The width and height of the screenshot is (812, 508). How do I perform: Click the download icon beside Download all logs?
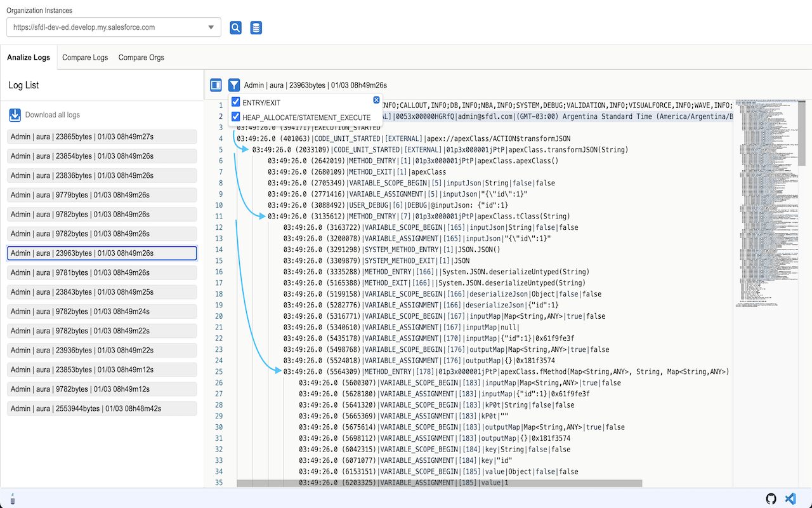click(x=15, y=115)
